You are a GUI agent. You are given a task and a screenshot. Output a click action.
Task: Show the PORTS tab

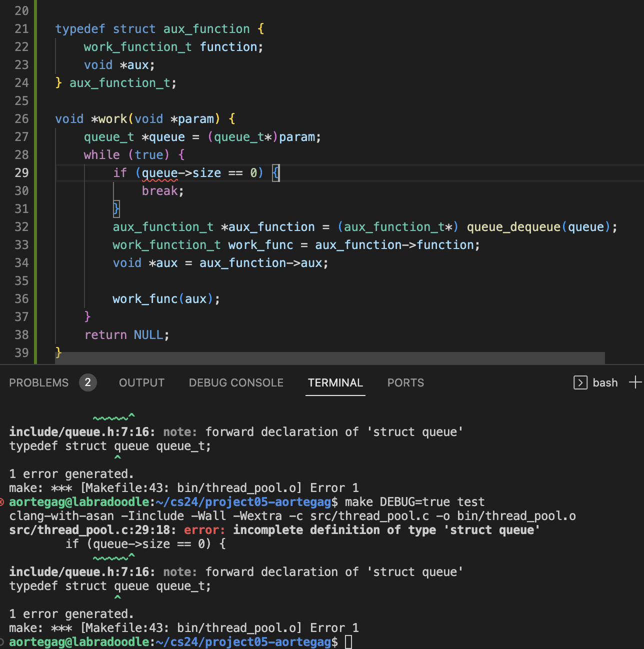(x=405, y=382)
